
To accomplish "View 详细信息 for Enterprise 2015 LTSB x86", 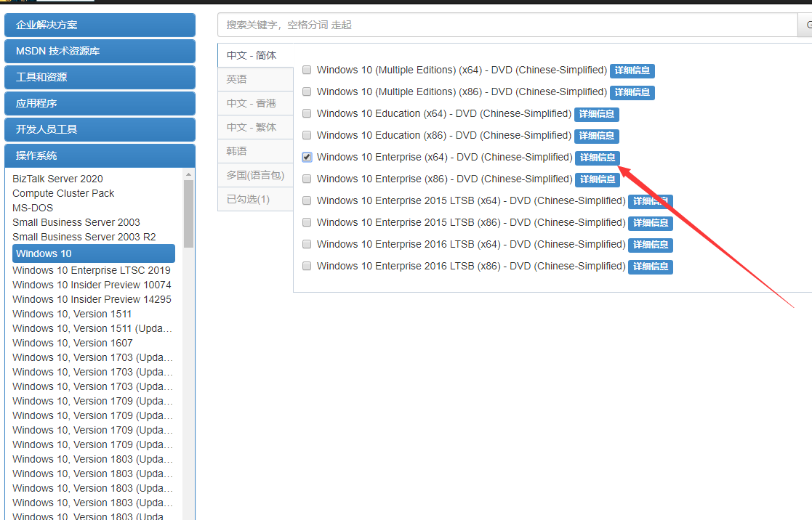I will coord(650,224).
